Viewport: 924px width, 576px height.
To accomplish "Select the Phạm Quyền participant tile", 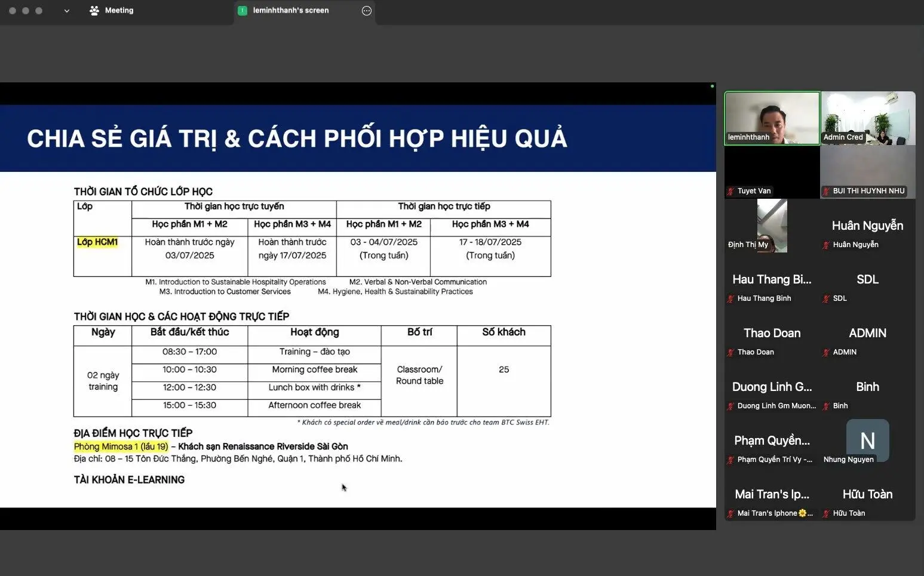I will (x=772, y=446).
